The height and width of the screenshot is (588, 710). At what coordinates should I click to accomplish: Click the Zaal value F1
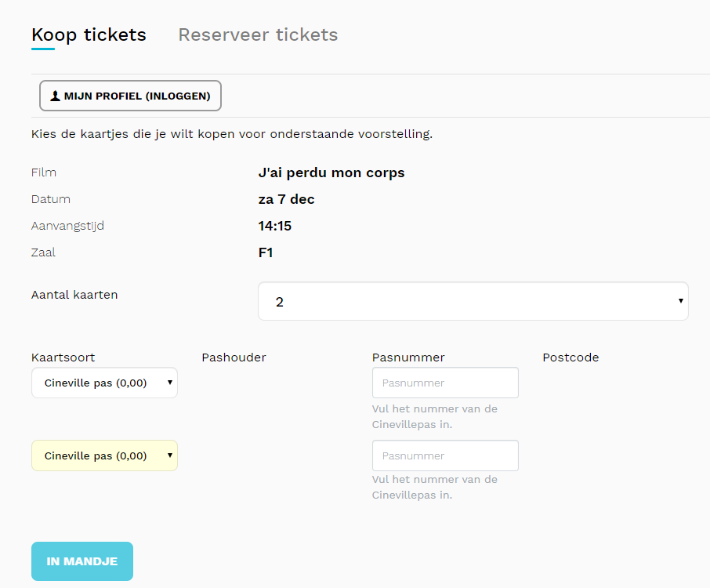[x=266, y=252]
